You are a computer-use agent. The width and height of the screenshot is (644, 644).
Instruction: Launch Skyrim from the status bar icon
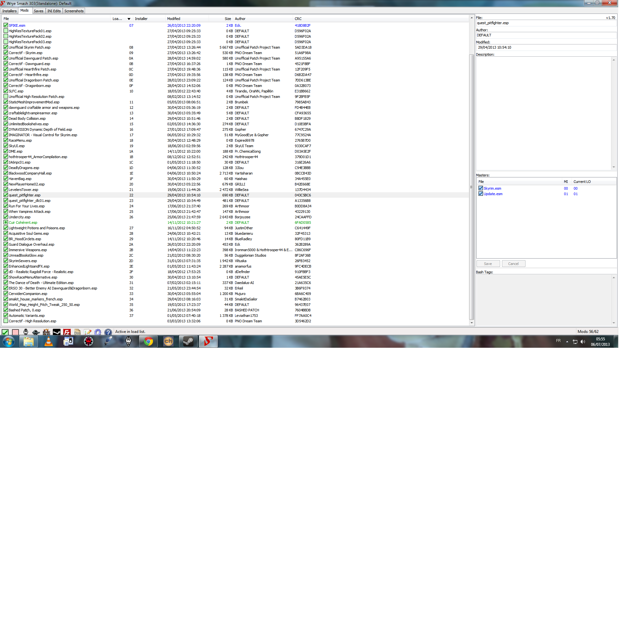pyautogui.click(x=26, y=332)
